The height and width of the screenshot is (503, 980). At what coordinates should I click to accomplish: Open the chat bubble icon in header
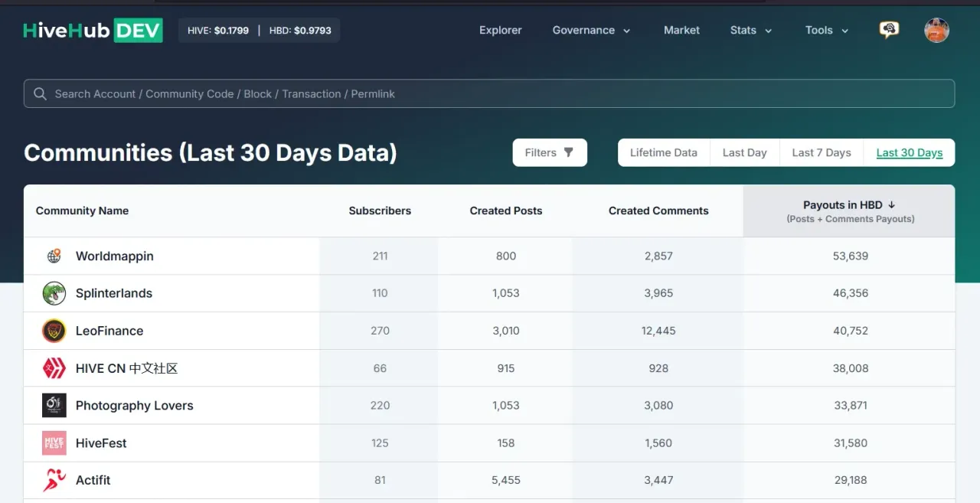click(x=889, y=30)
